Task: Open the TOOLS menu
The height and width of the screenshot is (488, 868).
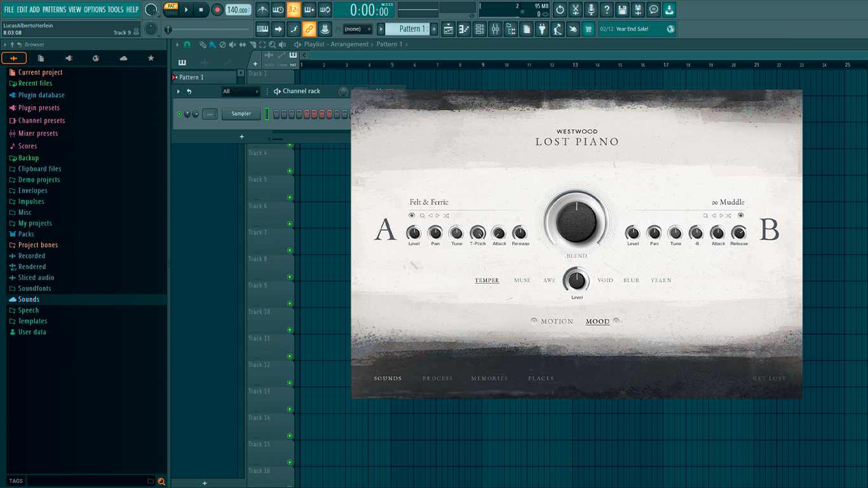Action: pyautogui.click(x=116, y=10)
